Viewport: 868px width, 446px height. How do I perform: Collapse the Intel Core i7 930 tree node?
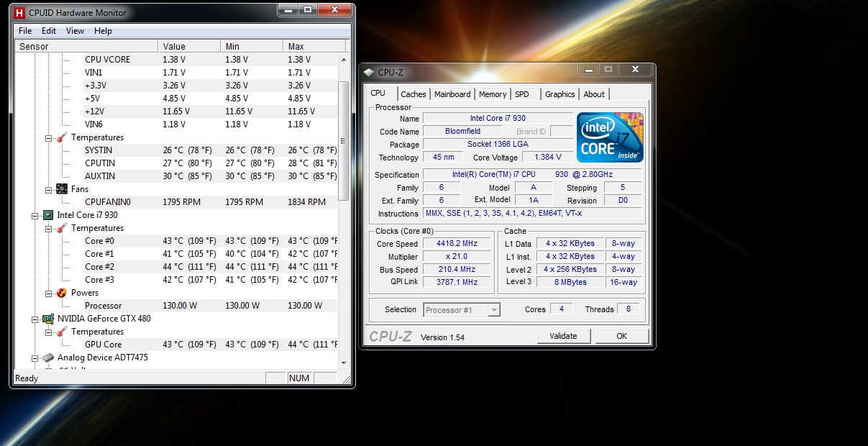[x=35, y=215]
